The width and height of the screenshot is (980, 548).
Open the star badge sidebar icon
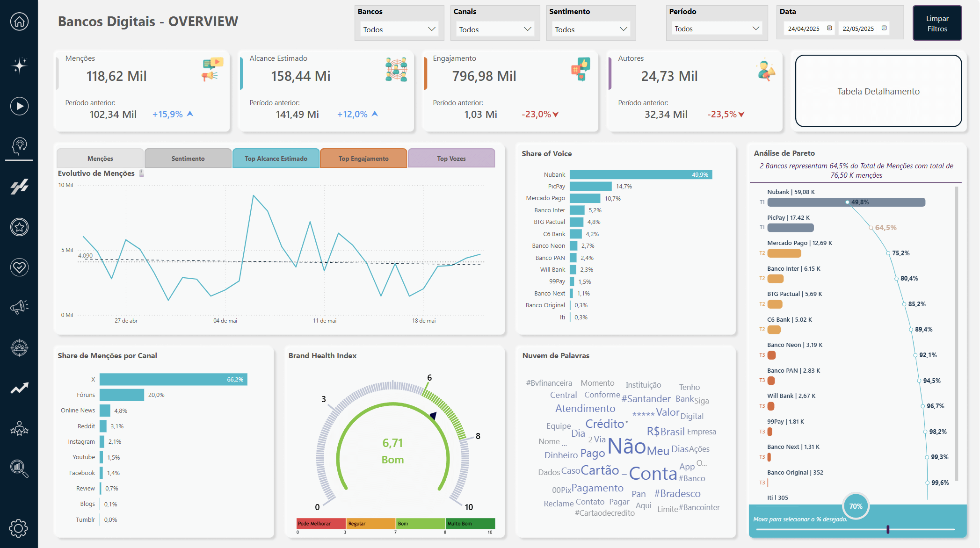coord(19,227)
